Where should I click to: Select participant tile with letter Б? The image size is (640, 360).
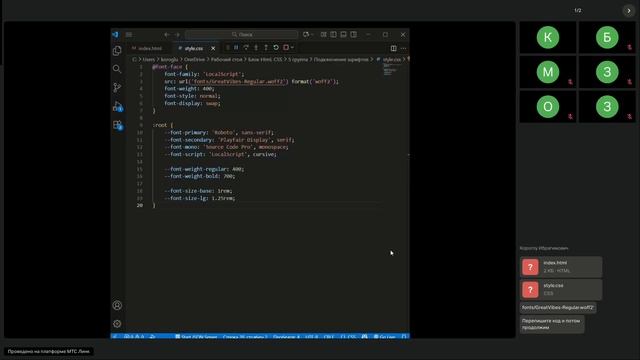[x=607, y=37]
